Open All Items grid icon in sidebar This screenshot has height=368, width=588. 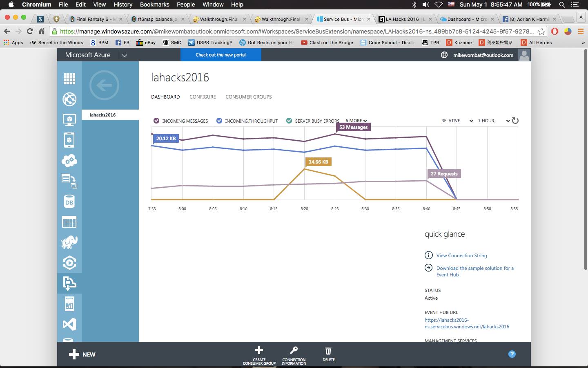[69, 79]
